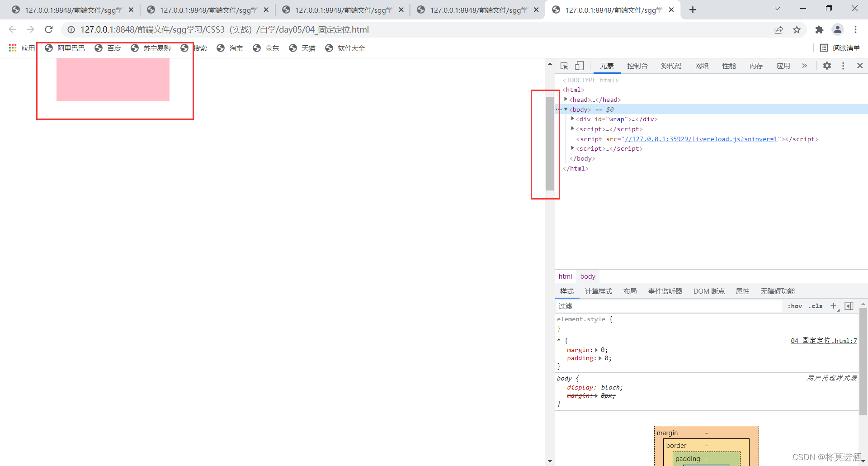Switch to the 应用 tab
Viewport: 868px width, 466px height.
coord(783,66)
